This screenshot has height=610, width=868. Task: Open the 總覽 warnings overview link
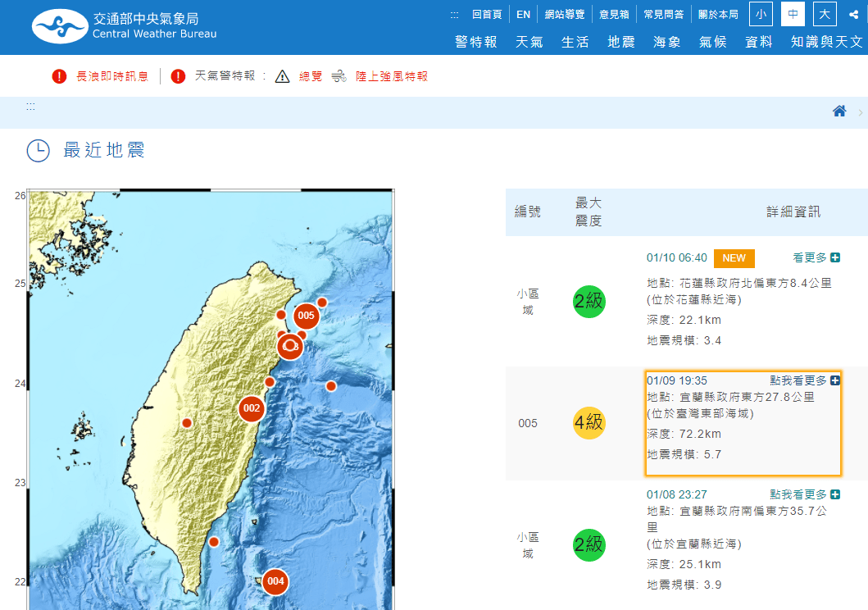pyautogui.click(x=311, y=76)
